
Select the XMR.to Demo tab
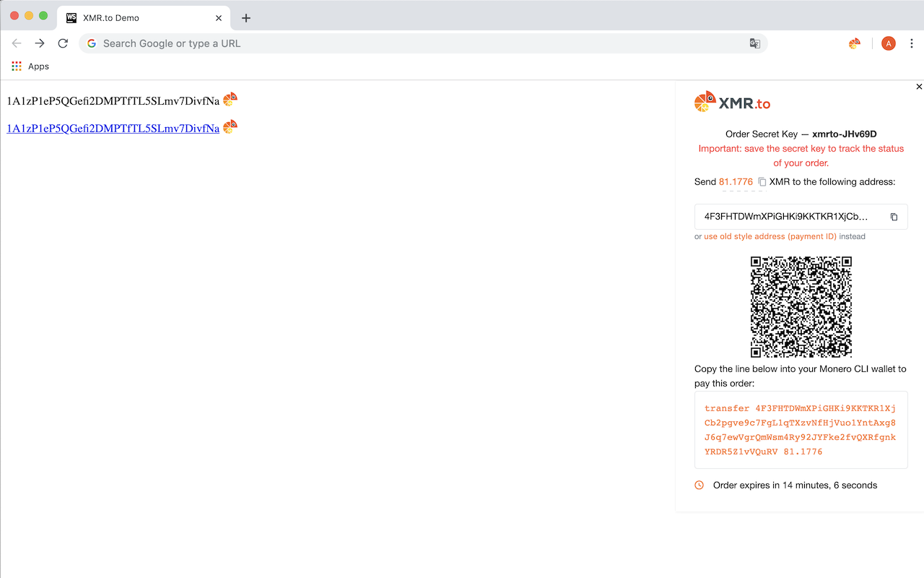coord(144,18)
